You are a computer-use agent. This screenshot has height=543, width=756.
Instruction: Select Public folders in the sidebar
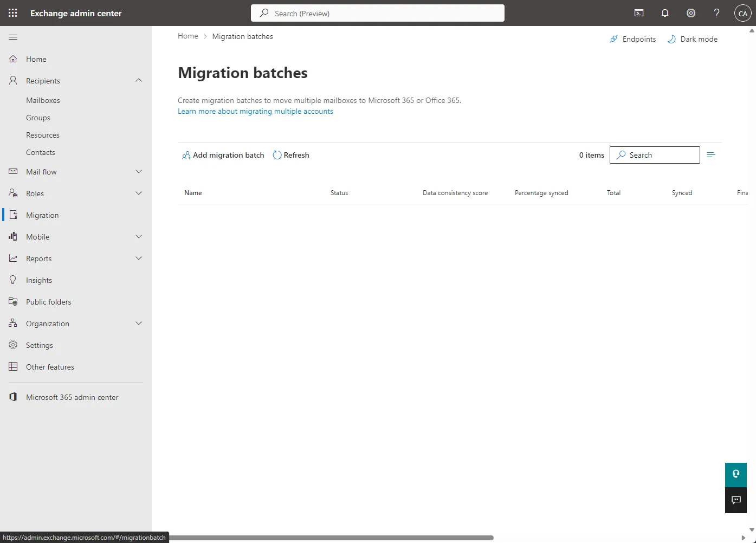click(49, 302)
